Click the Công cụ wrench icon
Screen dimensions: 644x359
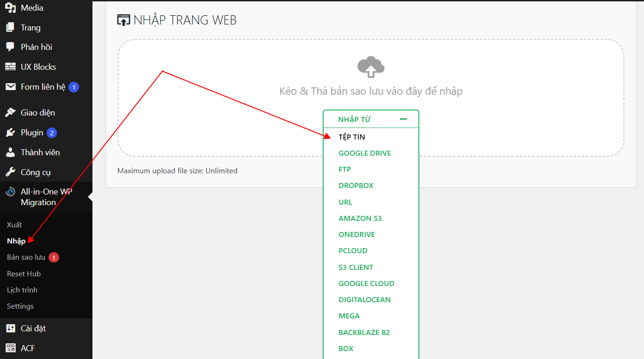click(x=10, y=172)
